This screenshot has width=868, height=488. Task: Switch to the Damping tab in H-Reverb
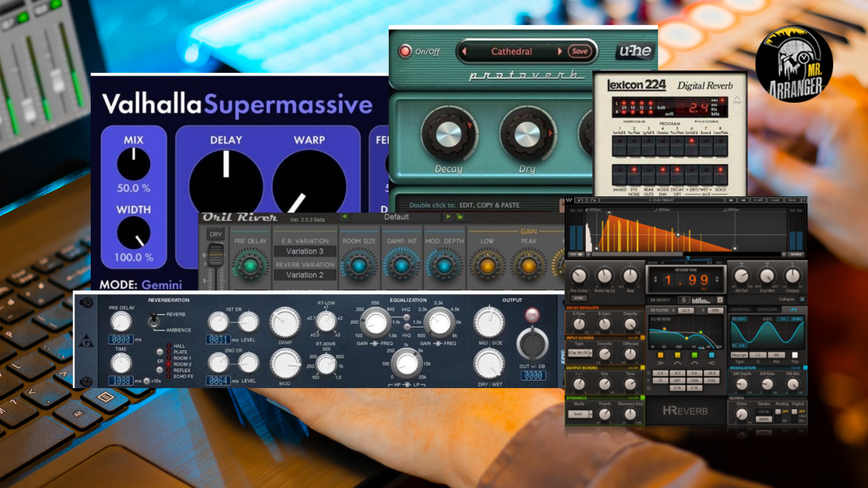click(x=741, y=309)
